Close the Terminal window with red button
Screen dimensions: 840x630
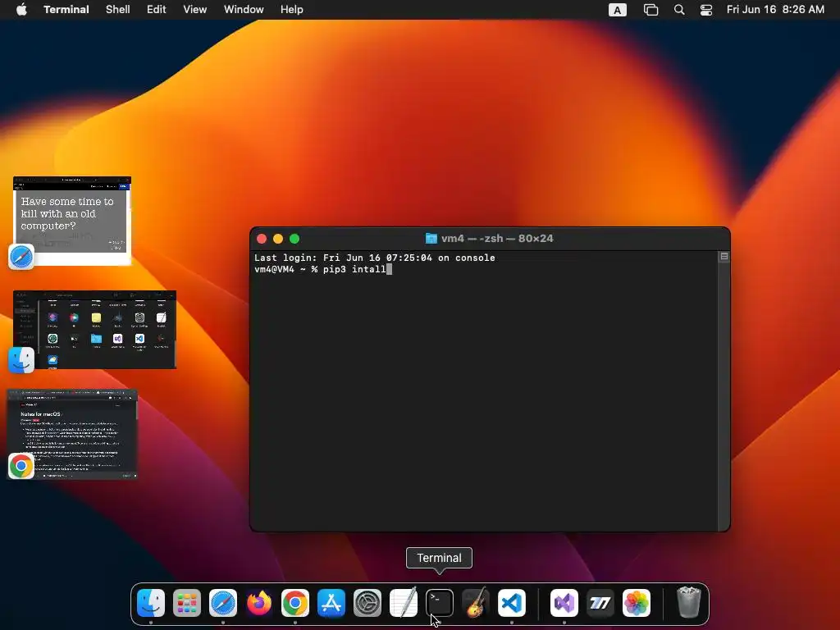262,239
